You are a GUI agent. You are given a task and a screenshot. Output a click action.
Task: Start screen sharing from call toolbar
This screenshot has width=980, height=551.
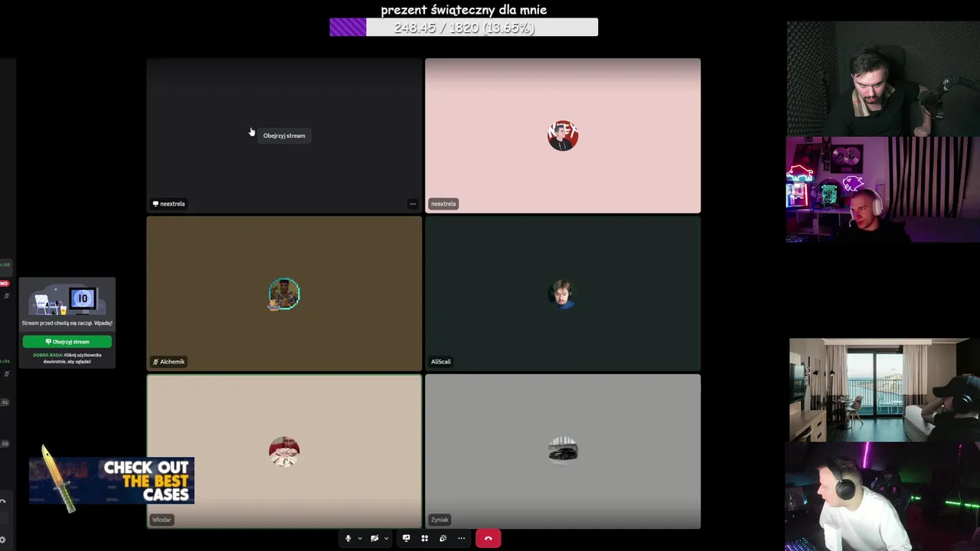407,538
